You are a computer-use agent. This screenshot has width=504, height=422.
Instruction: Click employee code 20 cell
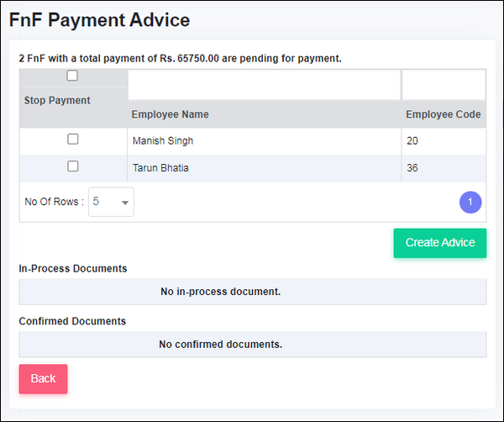click(x=444, y=141)
